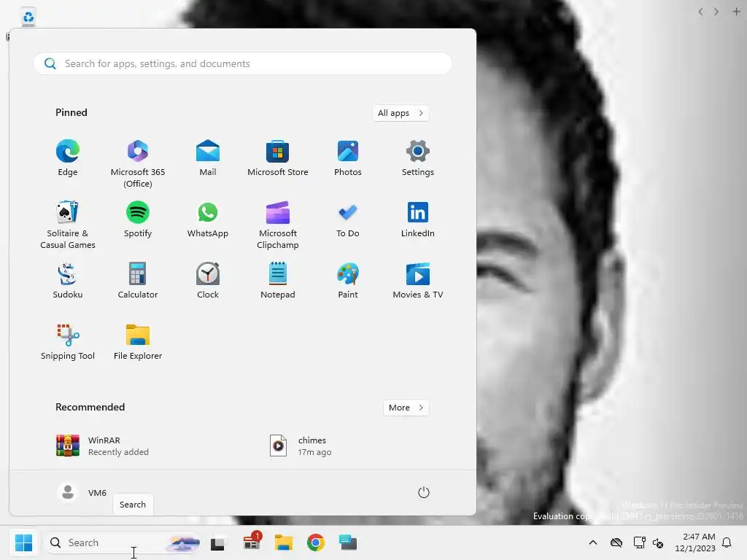747x560 pixels.
Task: Launch the Photos app
Action: tap(348, 158)
